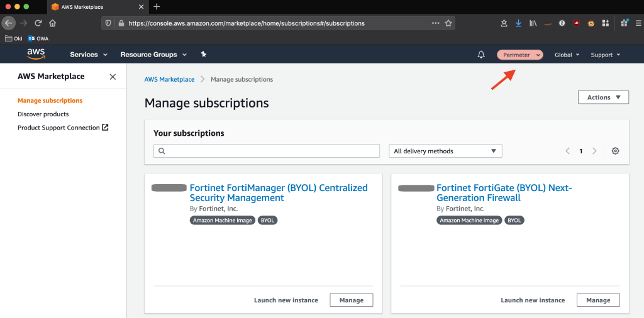Expand the Actions dropdown button
This screenshot has height=318, width=644.
point(603,97)
